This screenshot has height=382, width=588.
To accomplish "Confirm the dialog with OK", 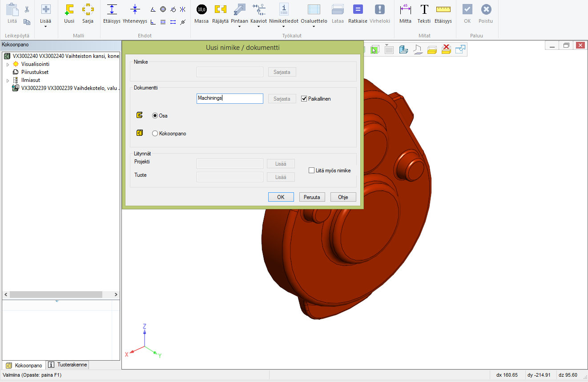I will (281, 197).
